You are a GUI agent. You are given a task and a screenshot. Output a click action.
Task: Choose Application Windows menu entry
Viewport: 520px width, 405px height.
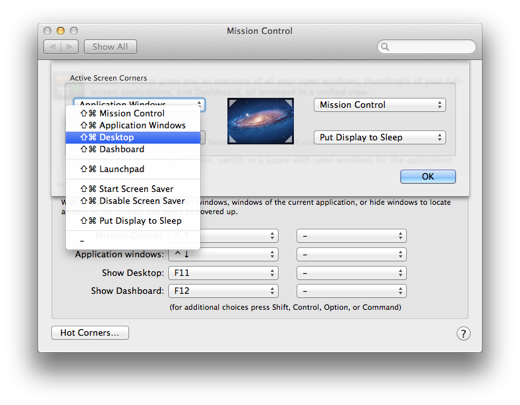click(x=133, y=125)
